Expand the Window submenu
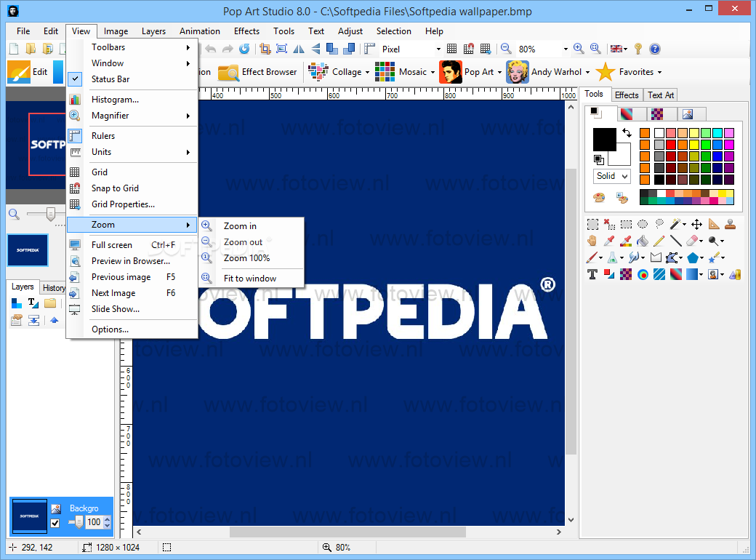Viewport: 756px width, 560px height. click(x=132, y=63)
